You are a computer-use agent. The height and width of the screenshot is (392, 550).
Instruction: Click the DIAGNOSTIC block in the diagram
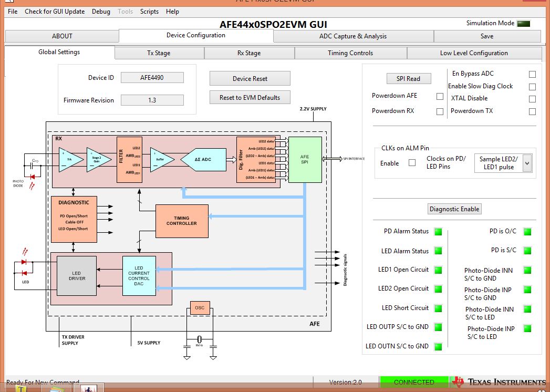pos(74,219)
